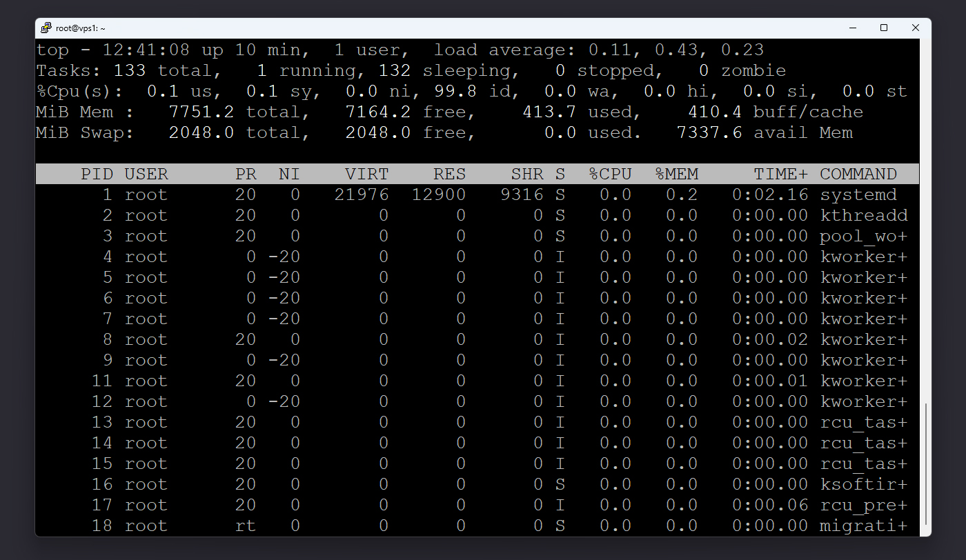Image resolution: width=966 pixels, height=560 pixels.
Task: Close the root@vps1 session window
Action: (916, 28)
